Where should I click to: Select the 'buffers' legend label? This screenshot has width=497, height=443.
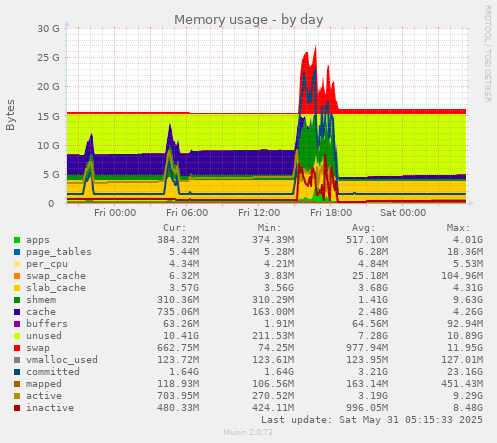pos(47,324)
